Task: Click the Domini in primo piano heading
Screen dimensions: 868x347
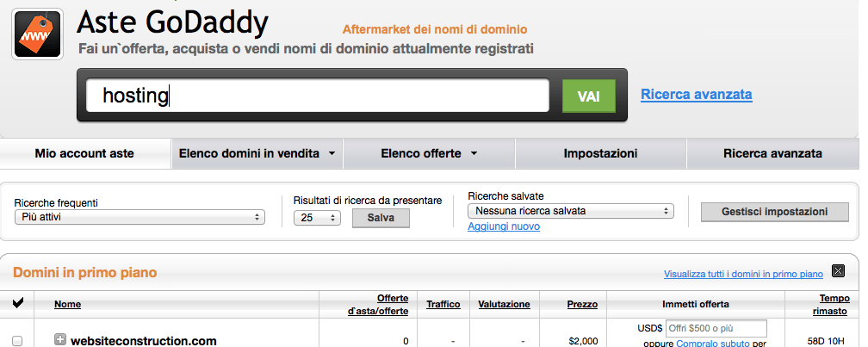Action: pyautogui.click(x=84, y=272)
